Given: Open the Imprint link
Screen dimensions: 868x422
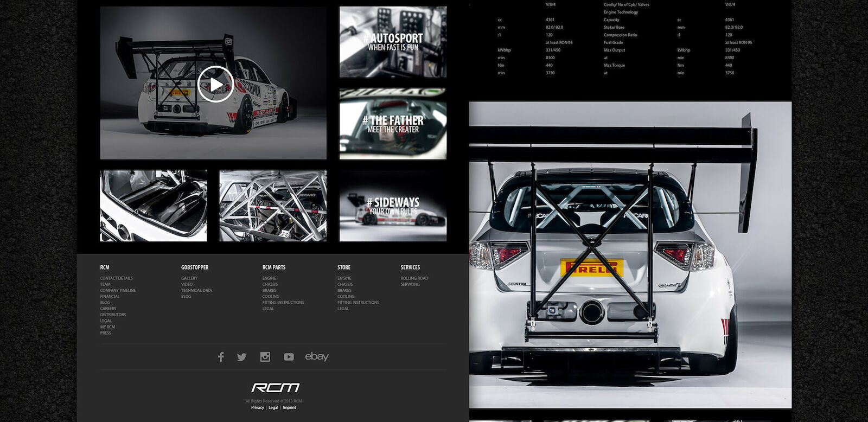Looking at the screenshot, I should [x=289, y=407].
